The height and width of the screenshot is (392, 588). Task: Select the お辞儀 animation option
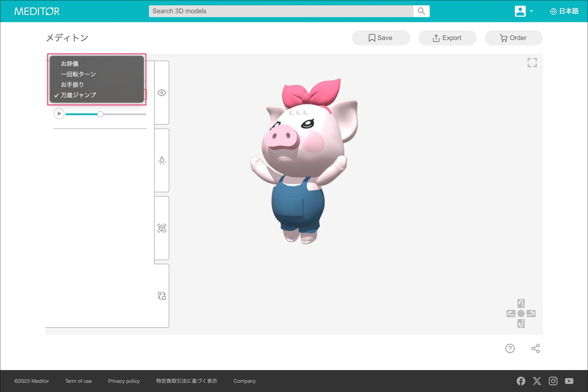(x=70, y=64)
